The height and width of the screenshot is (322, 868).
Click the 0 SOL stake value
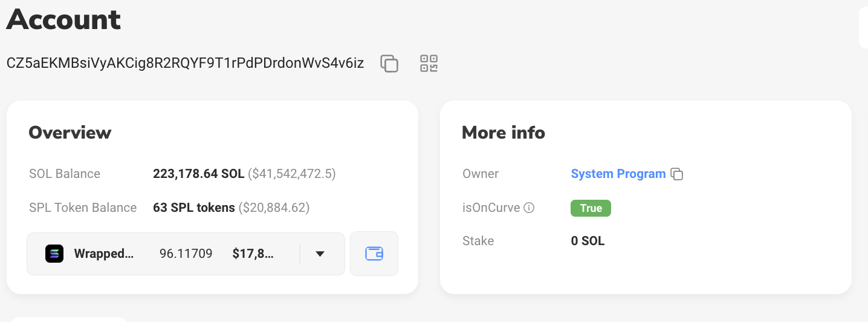(x=588, y=241)
